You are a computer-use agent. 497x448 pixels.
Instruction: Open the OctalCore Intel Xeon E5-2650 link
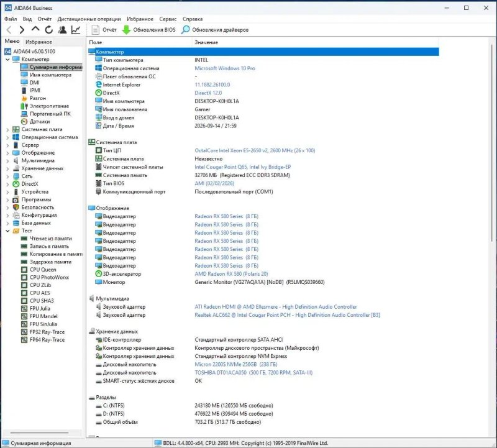point(255,150)
